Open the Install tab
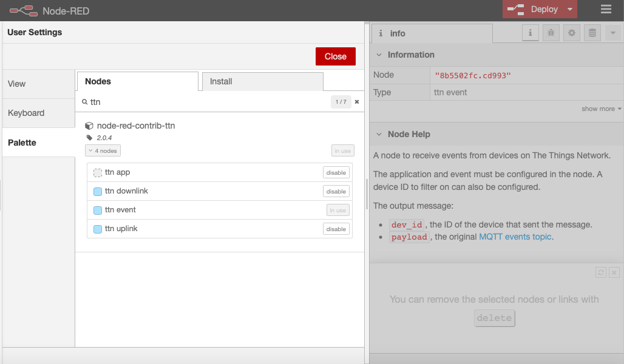The height and width of the screenshot is (364, 624). (263, 81)
